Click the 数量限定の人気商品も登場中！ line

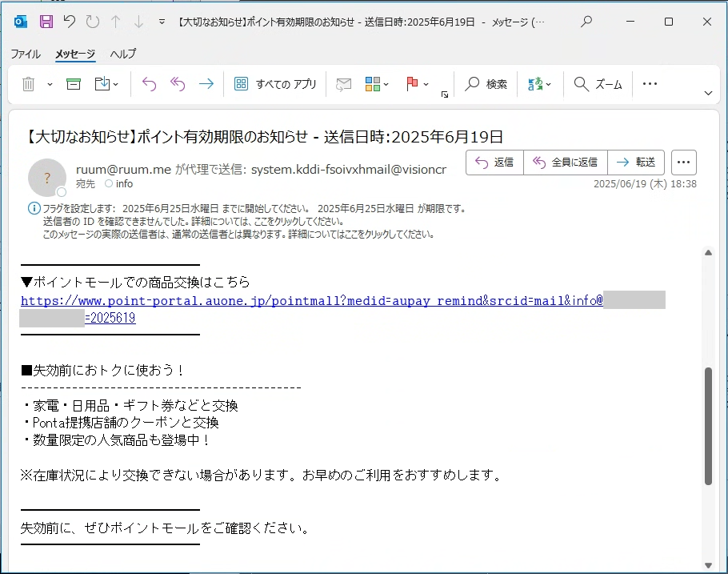point(116,440)
